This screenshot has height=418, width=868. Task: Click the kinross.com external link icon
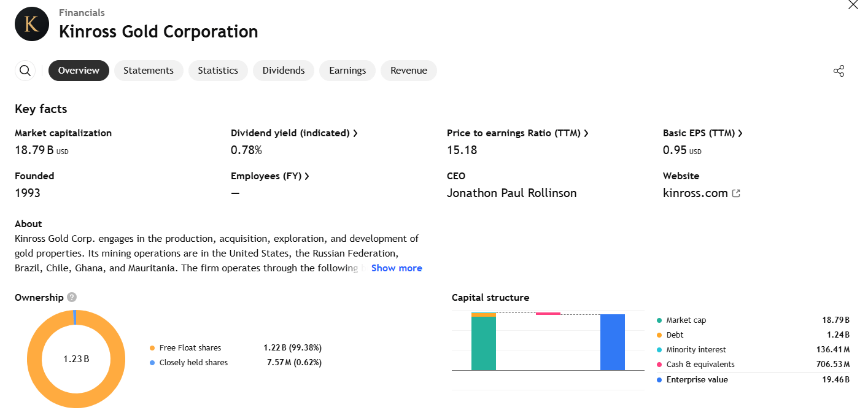click(737, 193)
